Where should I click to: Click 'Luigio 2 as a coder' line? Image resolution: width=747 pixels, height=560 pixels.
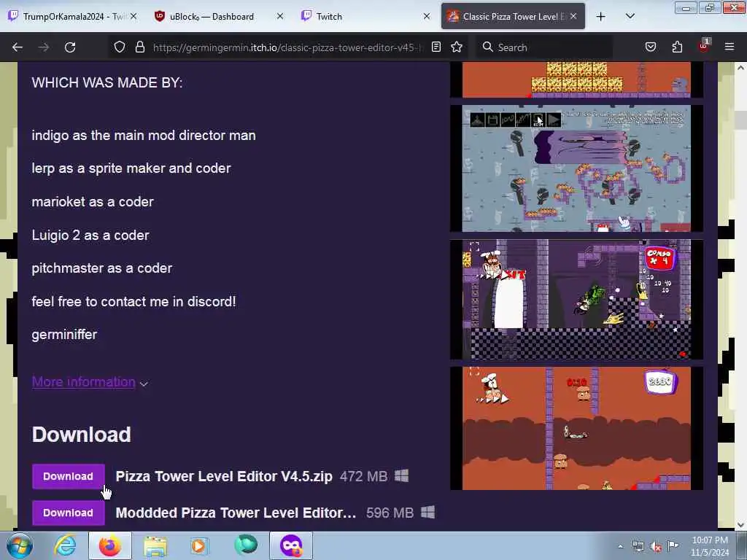point(90,236)
